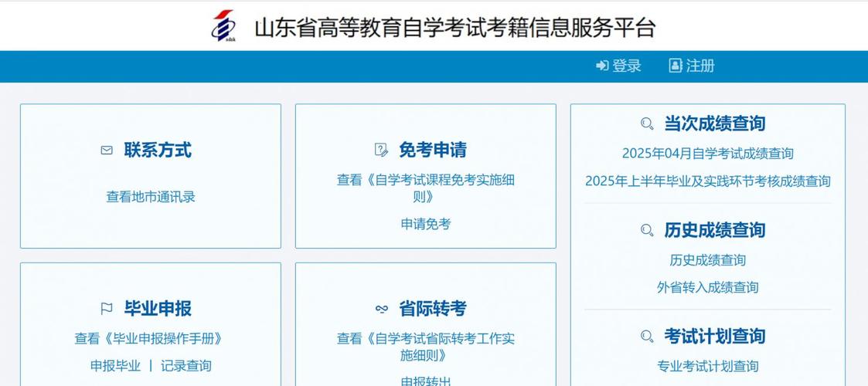Click the edit-note icon beside 免考申请
This screenshot has width=868, height=386.
click(381, 150)
